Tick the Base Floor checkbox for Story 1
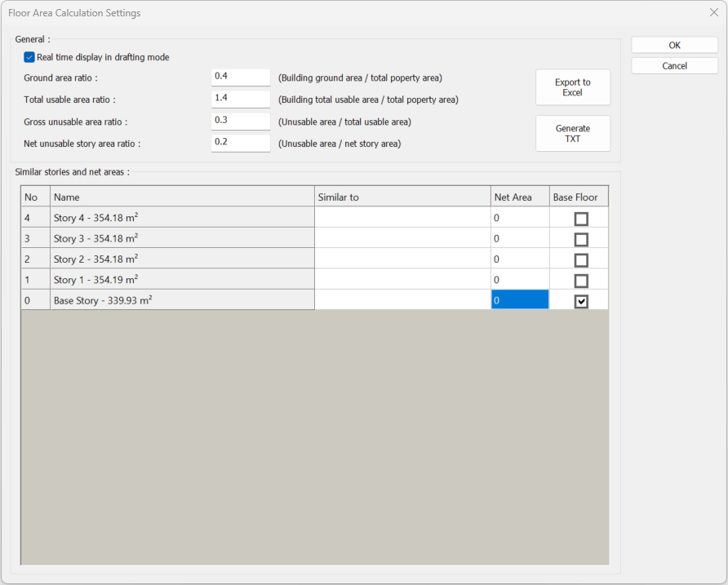The width and height of the screenshot is (728, 585). 581,281
